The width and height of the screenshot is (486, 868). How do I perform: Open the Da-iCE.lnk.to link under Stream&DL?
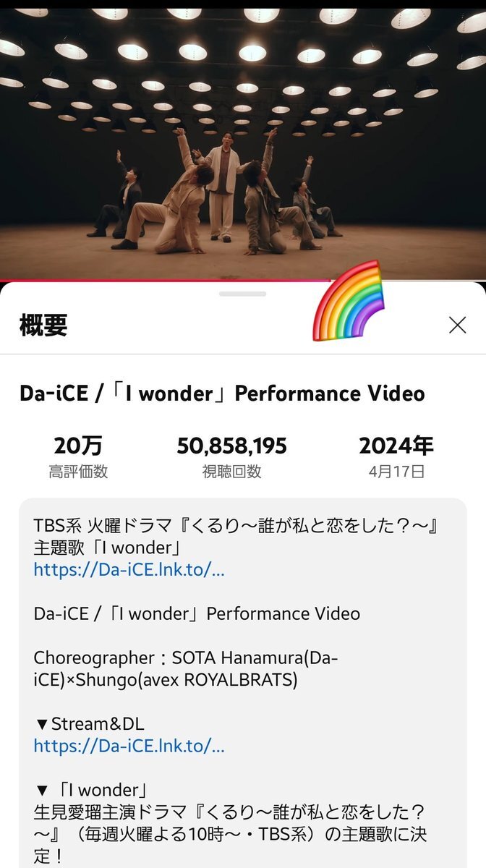point(129,746)
